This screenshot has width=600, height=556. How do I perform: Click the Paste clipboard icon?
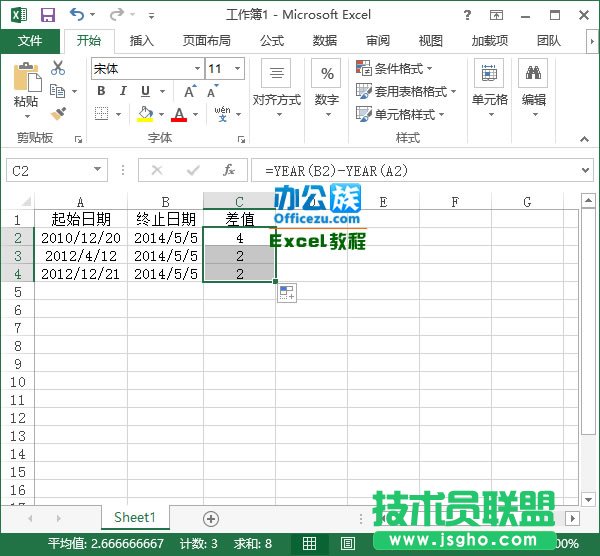(27, 76)
